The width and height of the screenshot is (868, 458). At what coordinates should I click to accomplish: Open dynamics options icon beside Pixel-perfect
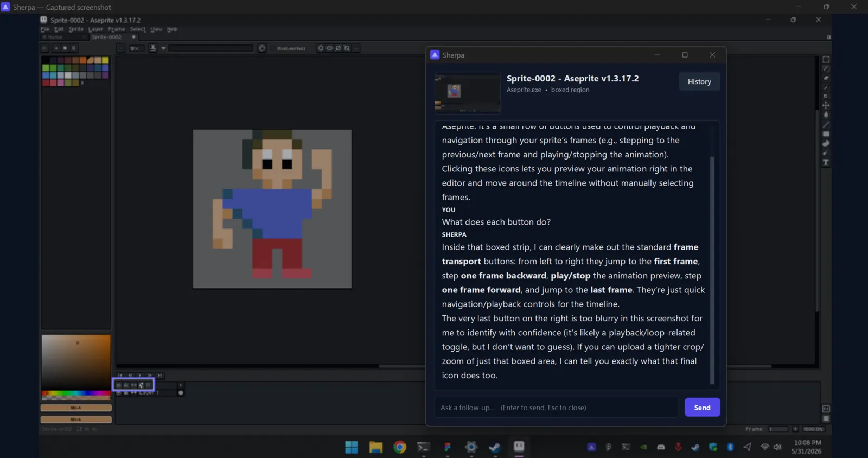pyautogui.click(x=262, y=48)
